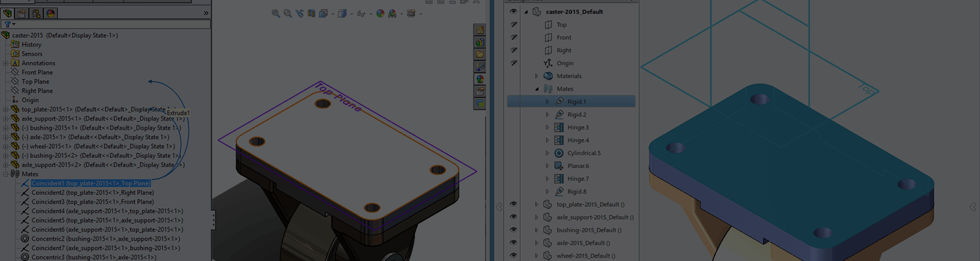Click Edit Appearance color ball icon
This screenshot has width=980, height=261.
380,13
